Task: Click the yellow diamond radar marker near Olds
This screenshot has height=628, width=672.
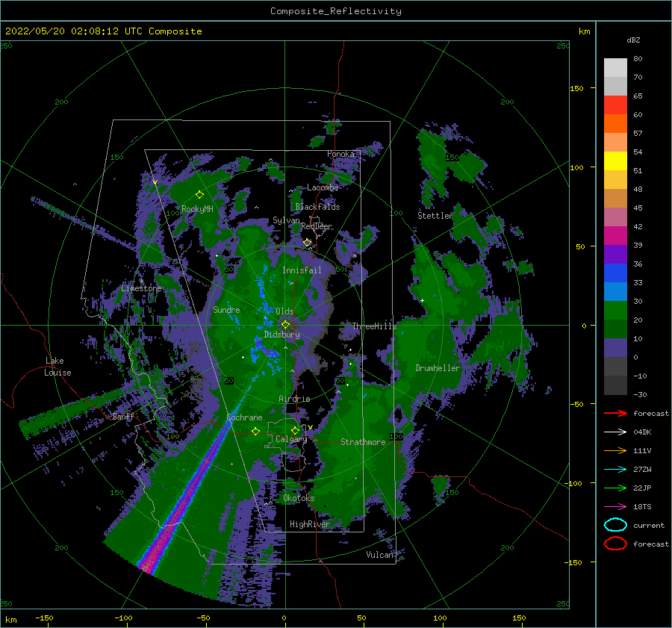Action: [x=285, y=325]
